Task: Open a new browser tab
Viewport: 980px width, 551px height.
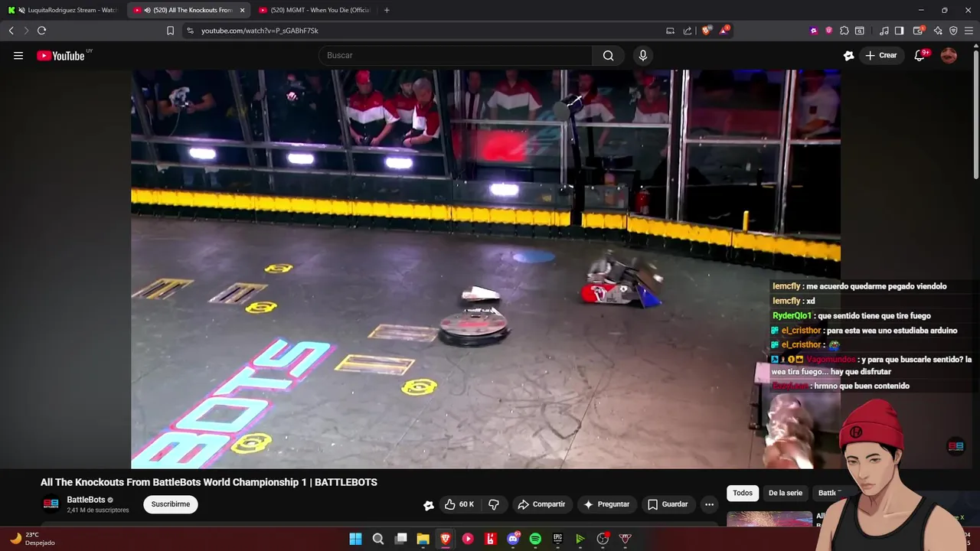Action: click(387, 10)
